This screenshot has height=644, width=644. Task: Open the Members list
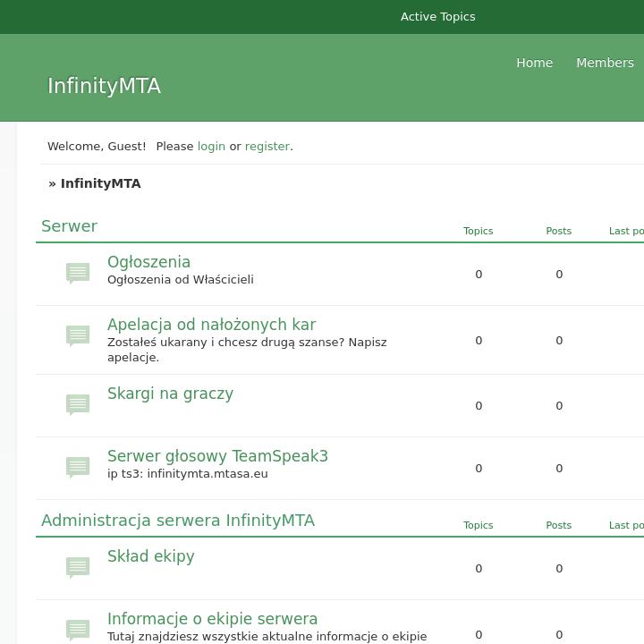pyautogui.click(x=605, y=63)
